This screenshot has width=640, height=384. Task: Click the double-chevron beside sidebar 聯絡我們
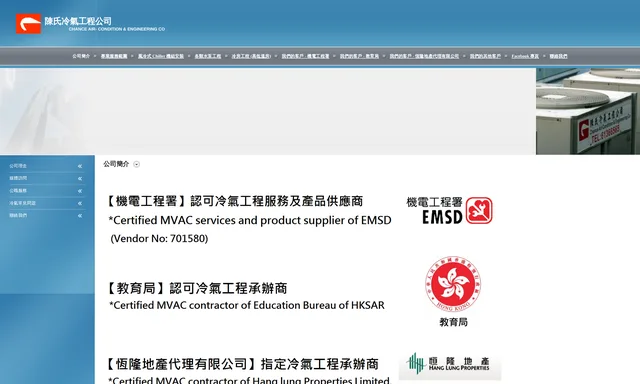80,215
